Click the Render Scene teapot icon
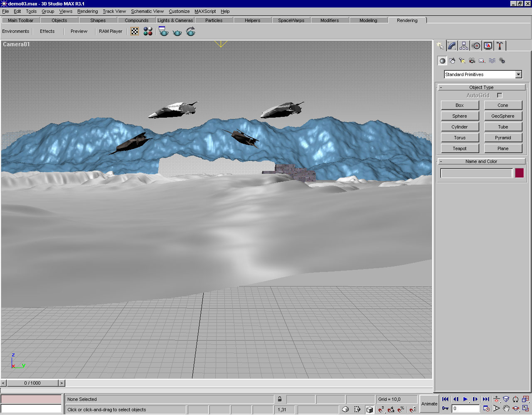Screen dimensions: 532x415 (164, 32)
